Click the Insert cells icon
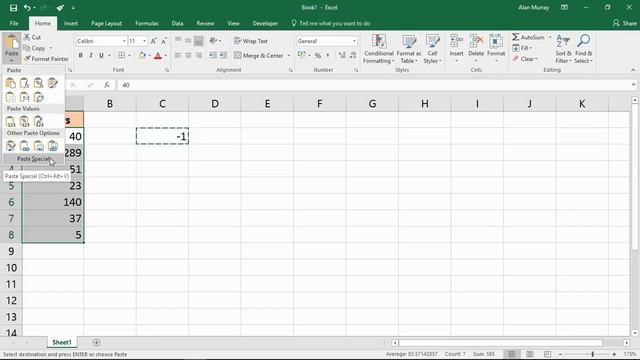 coord(456,42)
